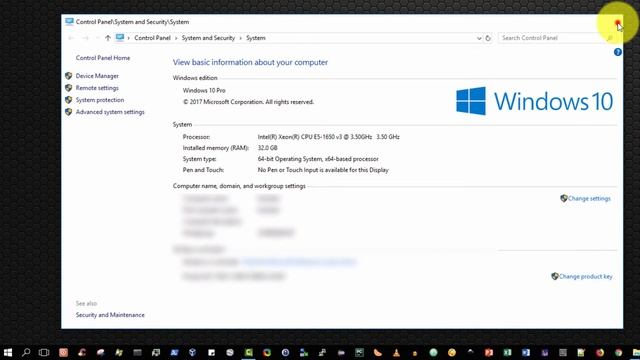Click the Installed memory (RAM): label
This screenshot has height=360, width=640.
216,148
